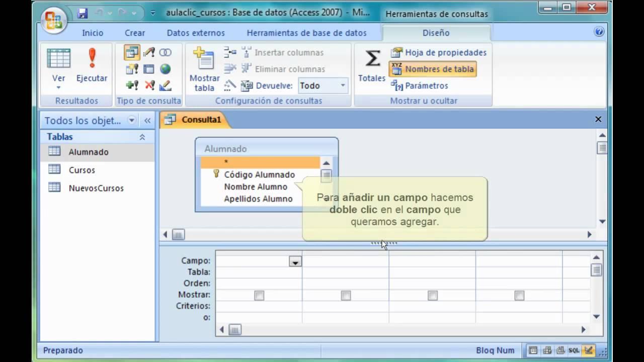The width and height of the screenshot is (644, 362).
Task: Collapse the Tablas group in navigation pane
Action: 142,137
